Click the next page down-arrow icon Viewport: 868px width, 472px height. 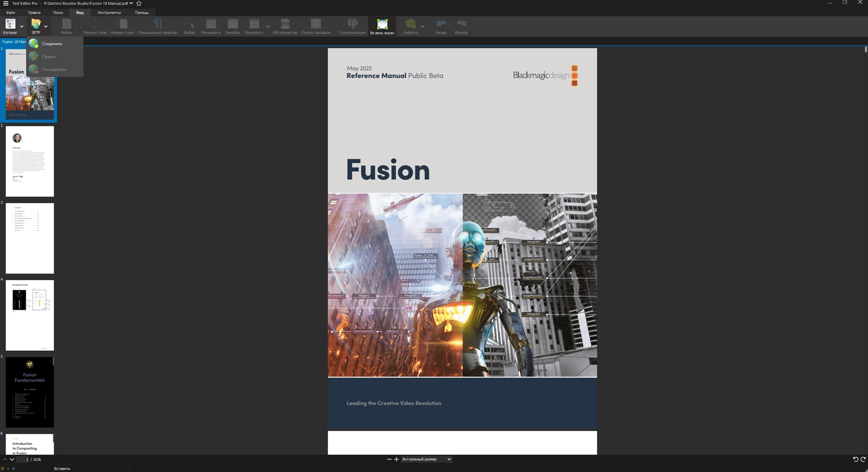12,459
